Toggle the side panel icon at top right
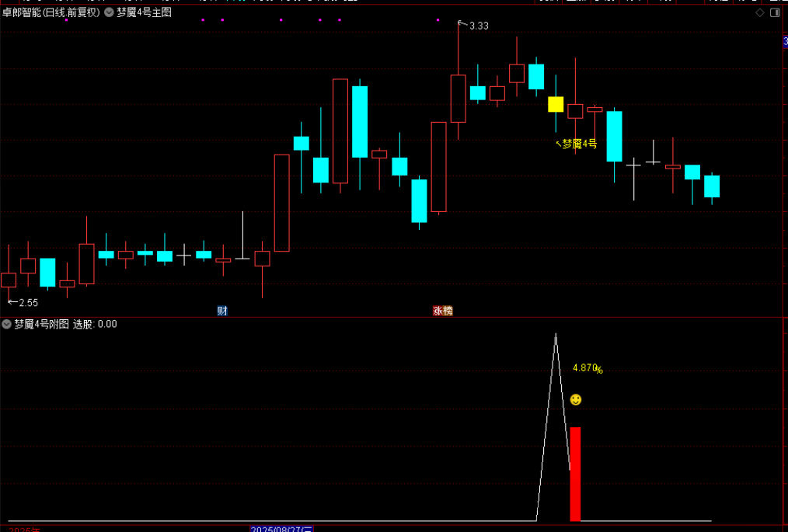 coord(775,12)
